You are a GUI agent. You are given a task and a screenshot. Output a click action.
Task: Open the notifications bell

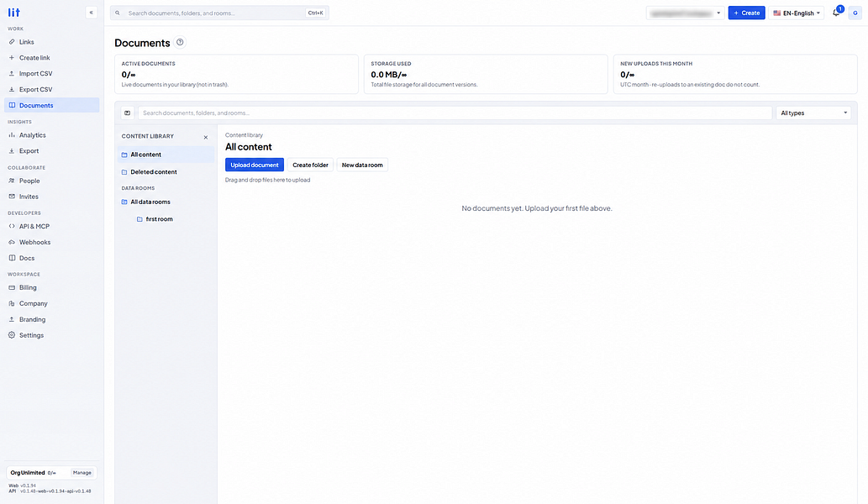(836, 13)
